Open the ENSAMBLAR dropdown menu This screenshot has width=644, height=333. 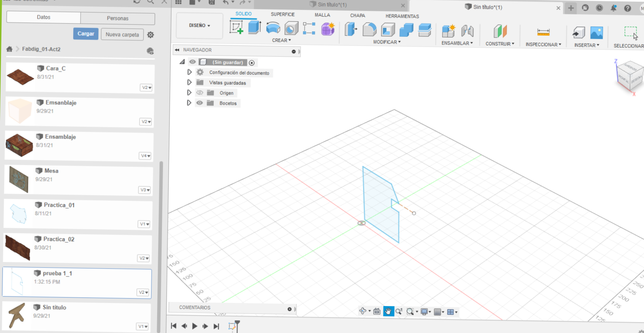[x=457, y=43]
